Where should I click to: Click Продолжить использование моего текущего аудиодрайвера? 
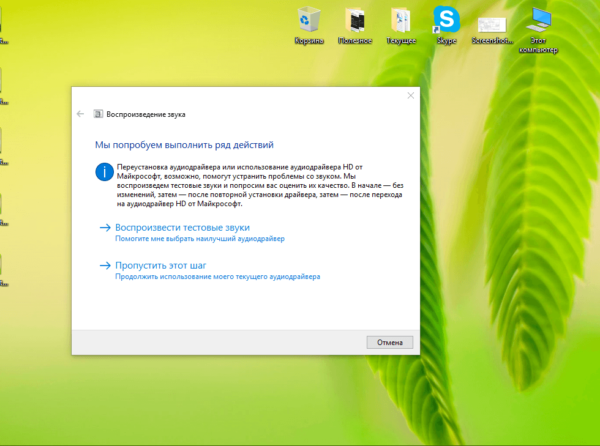[218, 277]
